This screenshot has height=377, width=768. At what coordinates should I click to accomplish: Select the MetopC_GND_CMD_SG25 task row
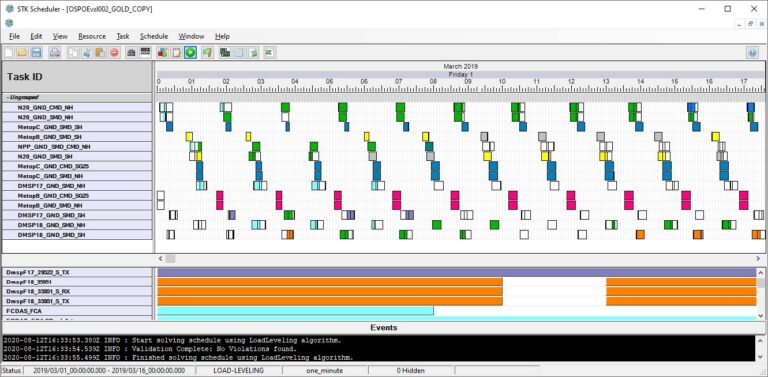click(x=77, y=166)
